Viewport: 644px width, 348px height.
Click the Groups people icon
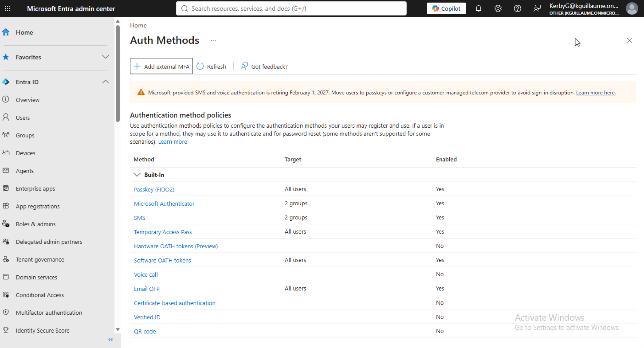(6, 135)
